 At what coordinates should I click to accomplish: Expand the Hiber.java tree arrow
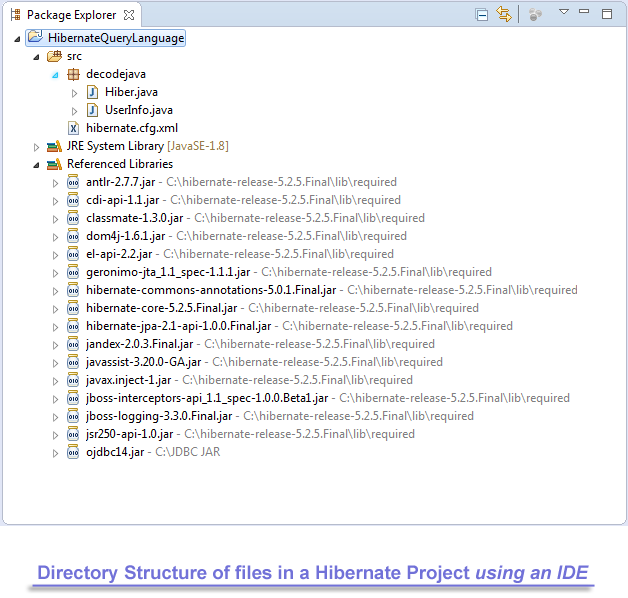[x=74, y=92]
